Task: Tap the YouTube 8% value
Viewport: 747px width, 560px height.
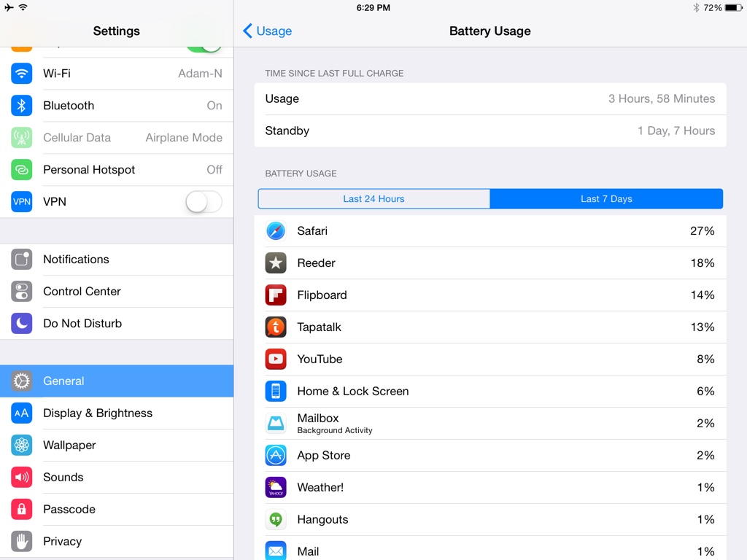Action: (x=705, y=359)
